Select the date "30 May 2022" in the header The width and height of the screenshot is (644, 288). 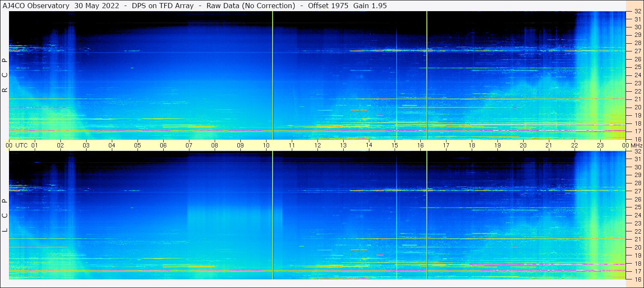coord(97,6)
